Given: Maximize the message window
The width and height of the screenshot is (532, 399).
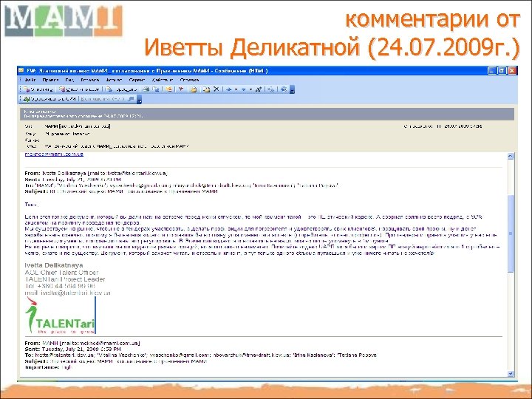Looking at the screenshot, I should tap(502, 71).
